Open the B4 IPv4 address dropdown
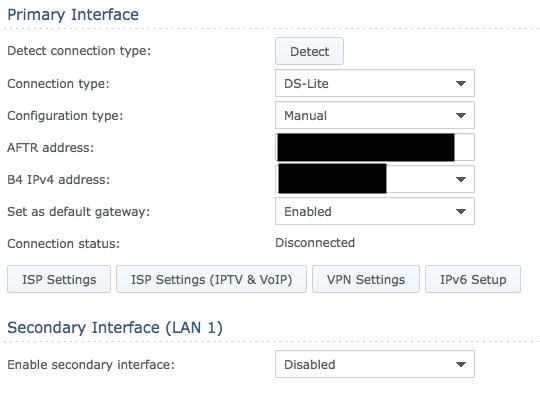This screenshot has width=540, height=397. [375, 179]
